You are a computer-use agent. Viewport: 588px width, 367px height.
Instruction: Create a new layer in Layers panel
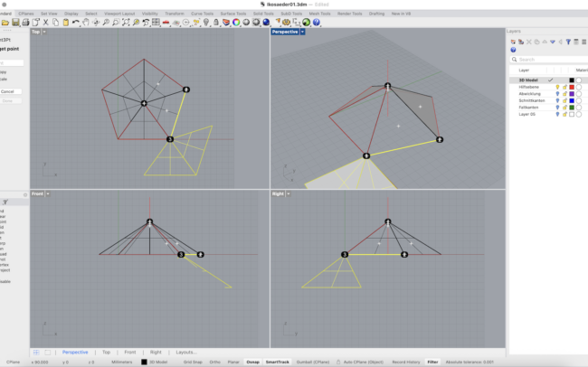513,42
